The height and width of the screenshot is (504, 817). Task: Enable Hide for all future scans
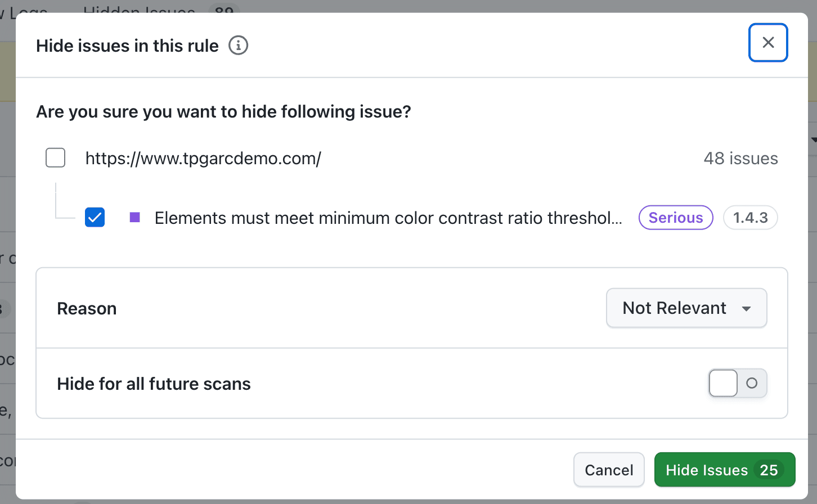tap(737, 383)
